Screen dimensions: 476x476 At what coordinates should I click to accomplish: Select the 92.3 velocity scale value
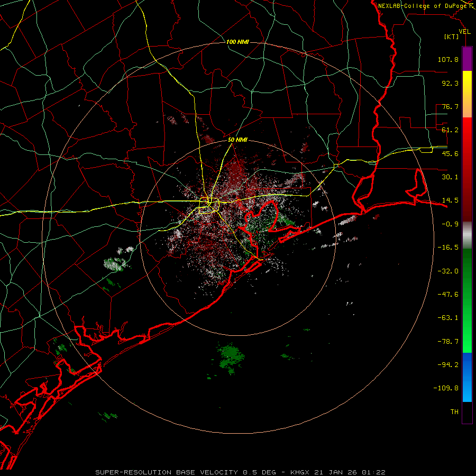pos(450,83)
